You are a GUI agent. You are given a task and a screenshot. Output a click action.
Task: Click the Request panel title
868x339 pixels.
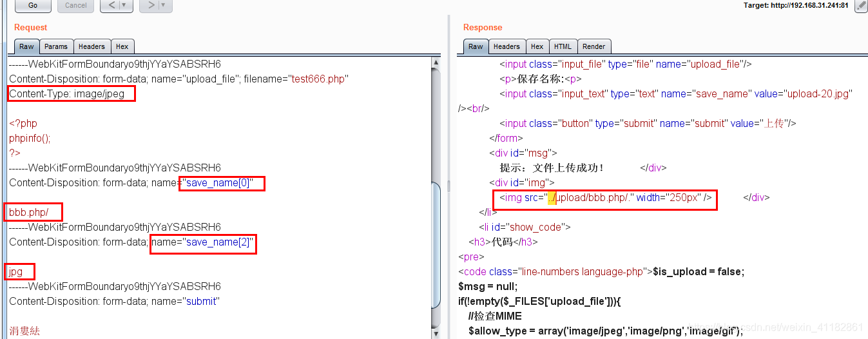pyautogui.click(x=31, y=27)
